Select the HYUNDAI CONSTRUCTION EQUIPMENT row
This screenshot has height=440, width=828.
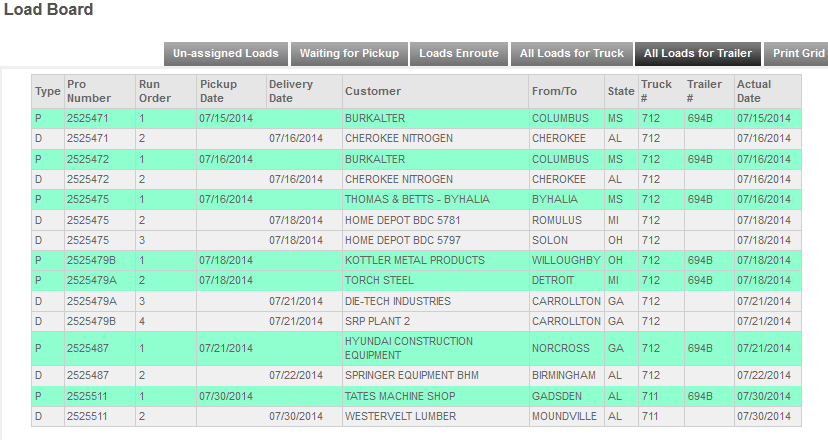tap(416, 348)
